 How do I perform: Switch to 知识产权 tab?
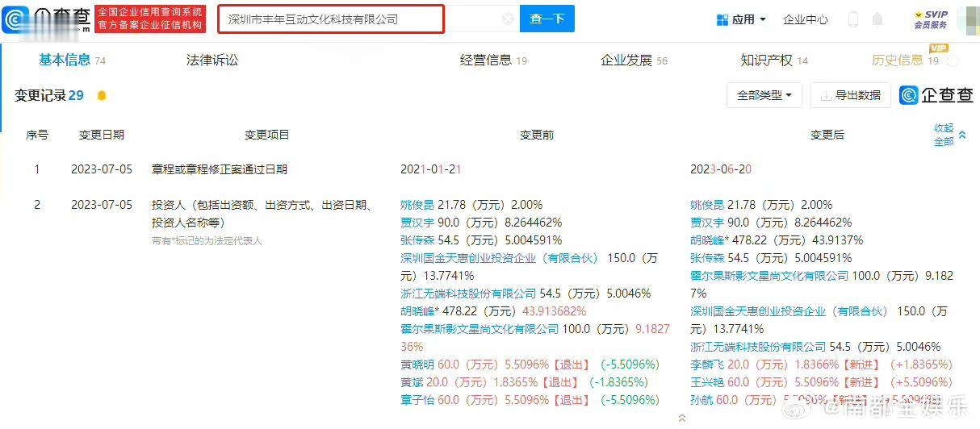pos(774,60)
